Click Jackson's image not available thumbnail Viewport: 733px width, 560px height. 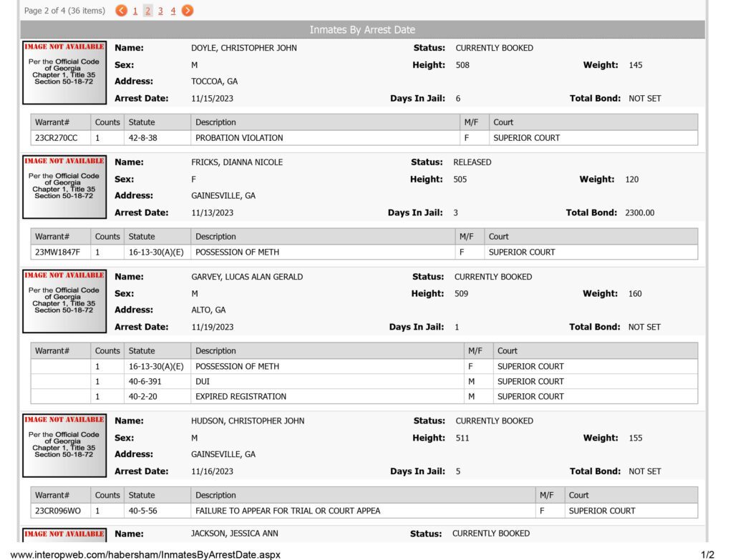pos(64,535)
